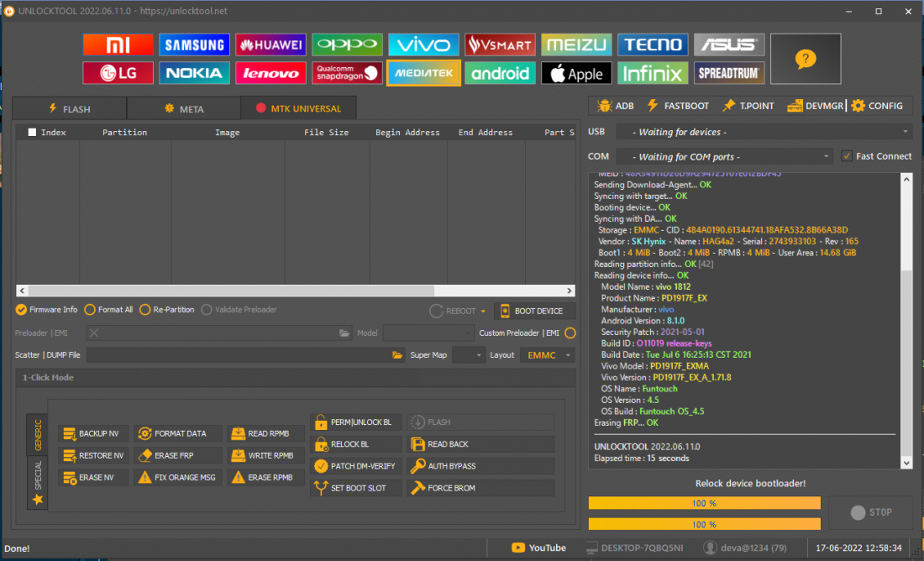This screenshot has height=561, width=924.
Task: Click the log panel vertical scrollbar
Action: pos(906,321)
